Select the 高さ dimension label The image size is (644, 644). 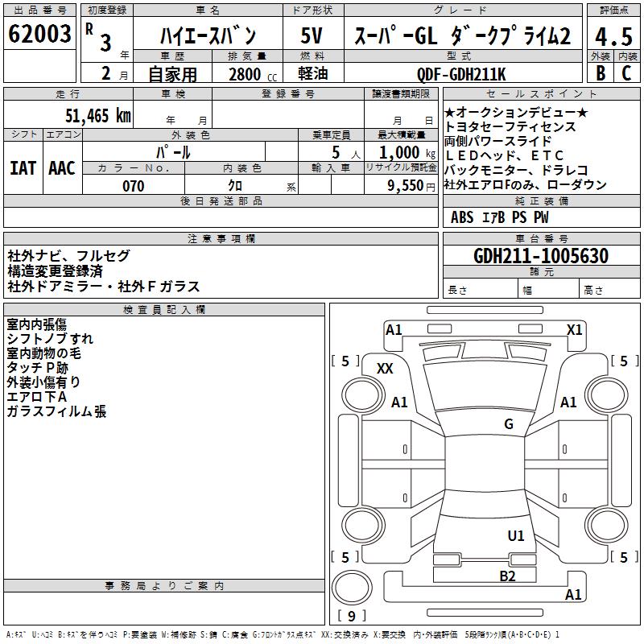[593, 291]
